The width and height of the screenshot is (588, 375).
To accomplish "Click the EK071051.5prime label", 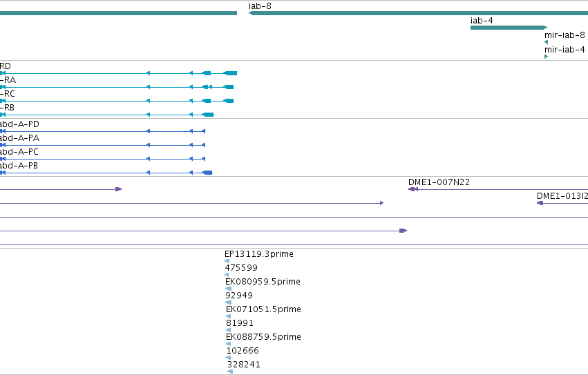I will 263,309.
